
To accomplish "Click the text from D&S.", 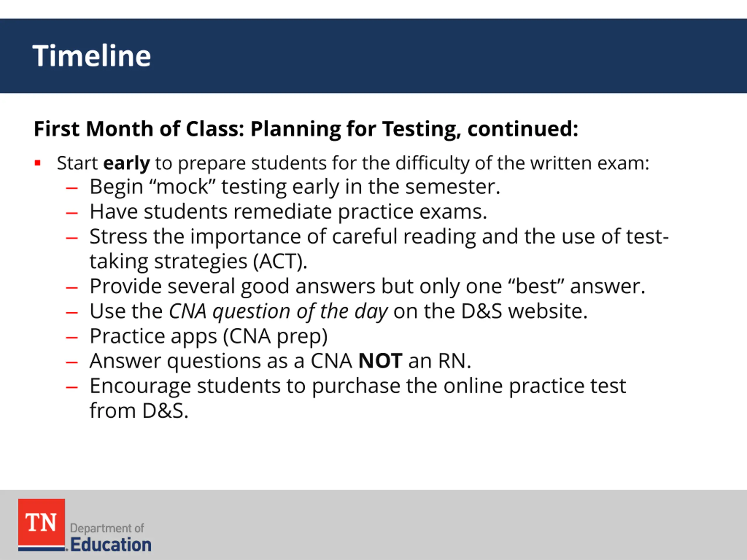I will 139,411.
